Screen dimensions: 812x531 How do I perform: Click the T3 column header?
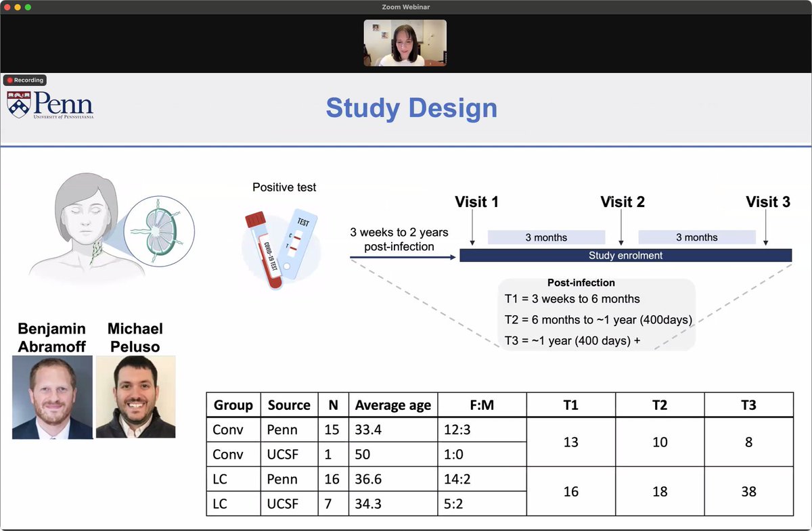click(x=748, y=405)
